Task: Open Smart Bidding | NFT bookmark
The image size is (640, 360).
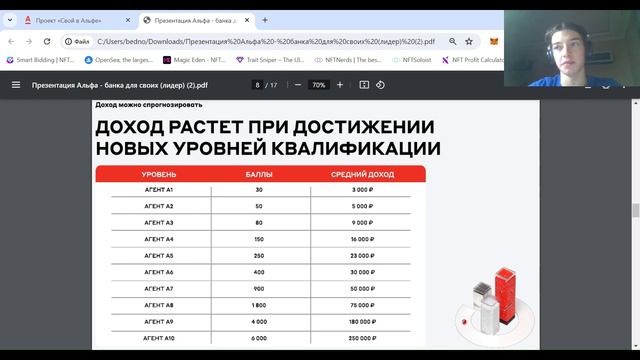Action: tap(40, 60)
